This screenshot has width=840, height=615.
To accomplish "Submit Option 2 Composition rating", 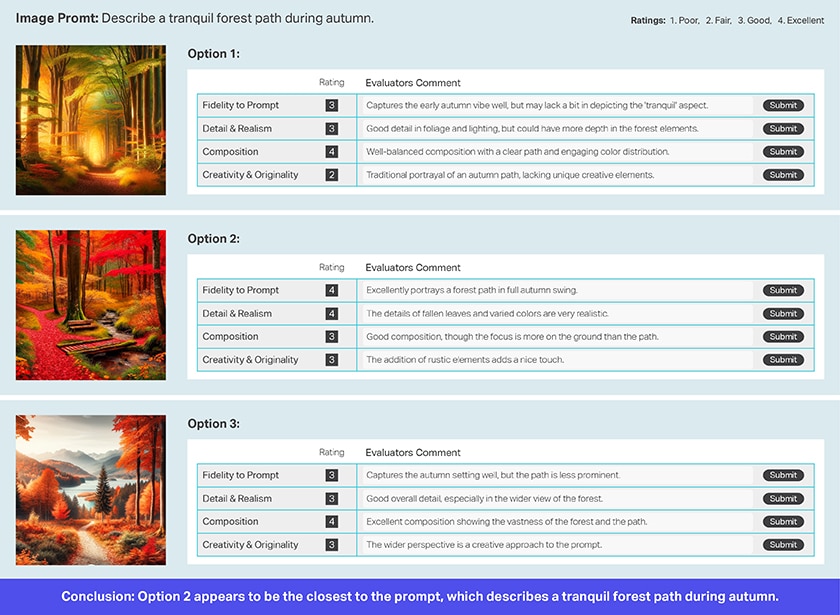I will click(x=783, y=337).
